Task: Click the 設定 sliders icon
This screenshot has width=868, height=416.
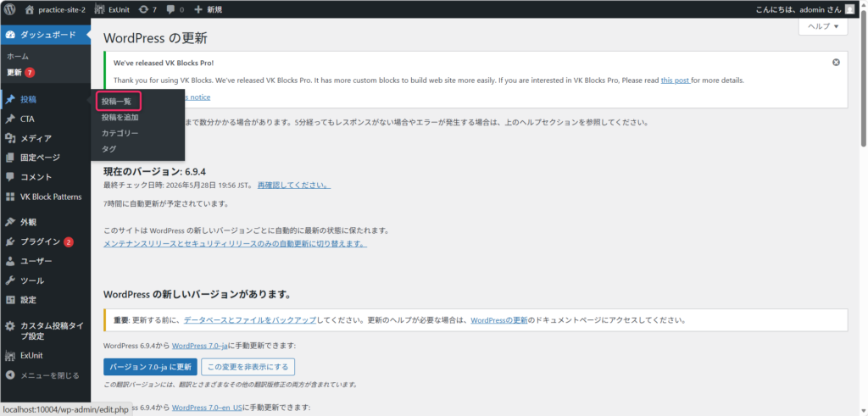Action: coord(10,300)
